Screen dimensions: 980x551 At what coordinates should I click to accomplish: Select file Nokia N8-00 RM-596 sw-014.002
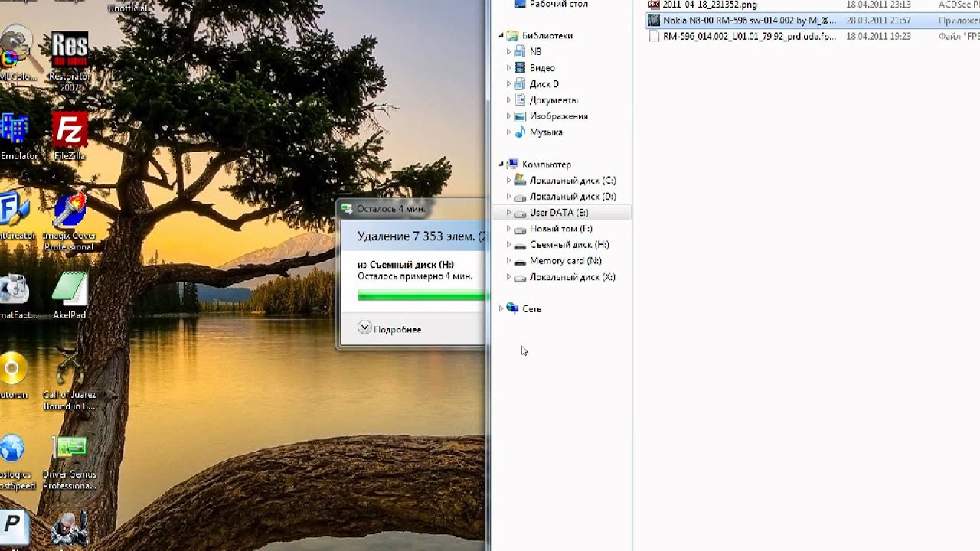(750, 21)
